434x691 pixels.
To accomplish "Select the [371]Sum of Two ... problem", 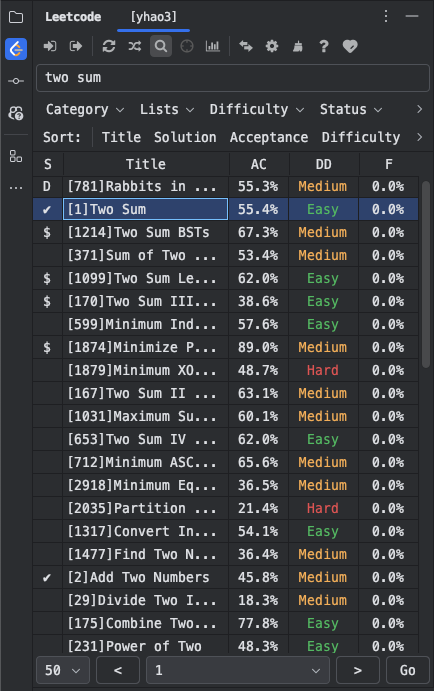I will tap(145, 255).
